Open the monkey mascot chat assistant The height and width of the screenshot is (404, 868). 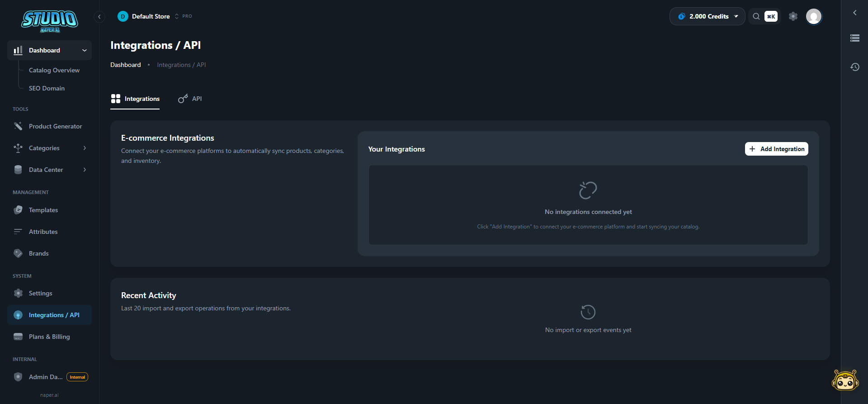click(845, 380)
